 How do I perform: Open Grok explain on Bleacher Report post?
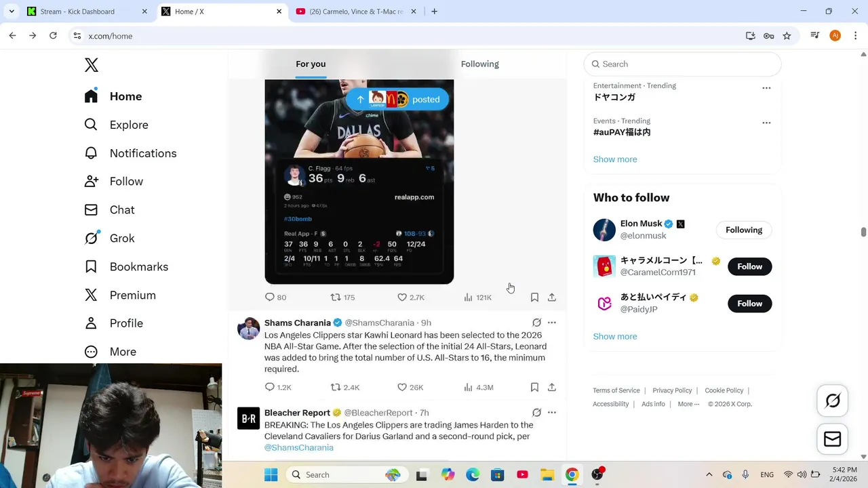click(536, 413)
